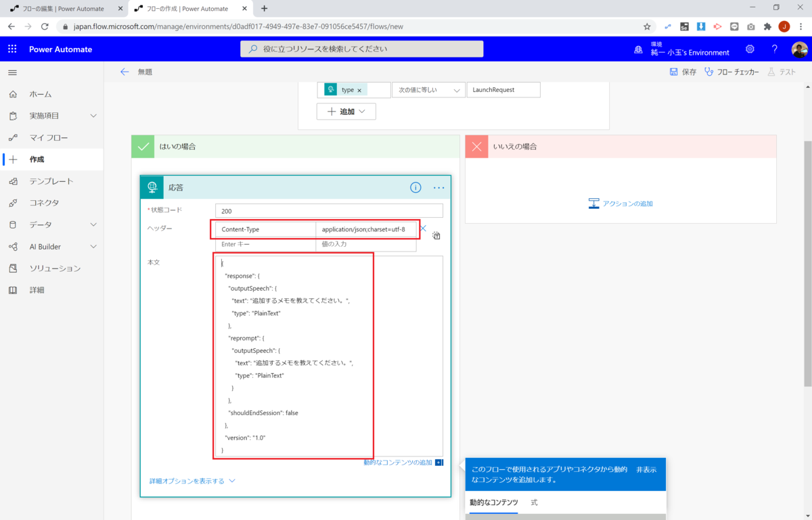This screenshot has width=812, height=520.
Task: Click the LaunchRequest condition value field
Action: tap(503, 90)
